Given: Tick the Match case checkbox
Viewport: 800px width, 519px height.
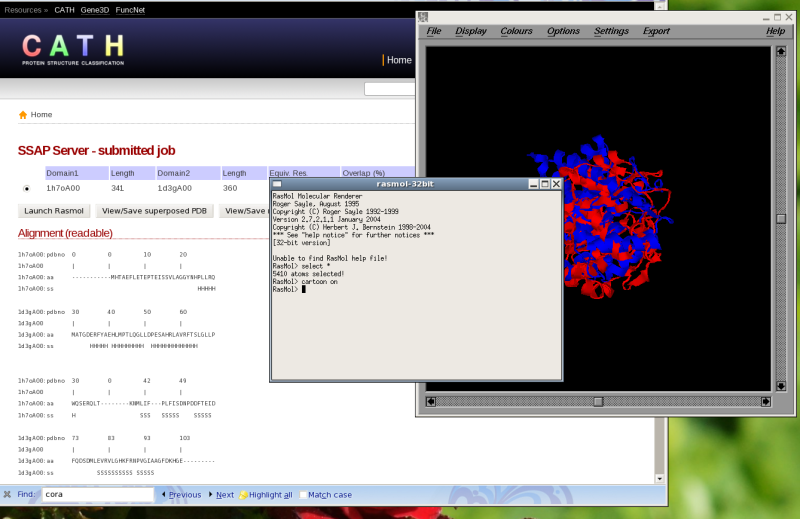Looking at the screenshot, I should point(303,494).
